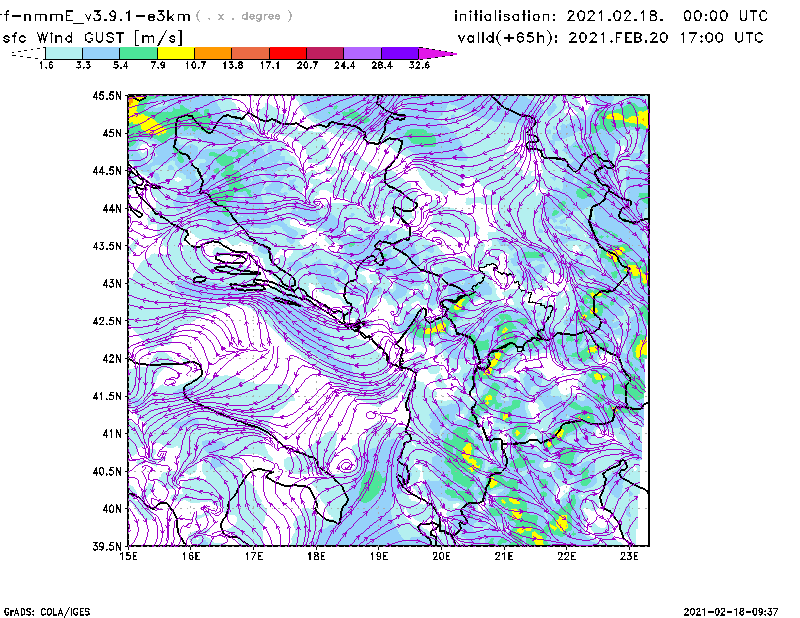Click the 42.5N latitude label
This screenshot has width=800, height=618.
tap(107, 321)
